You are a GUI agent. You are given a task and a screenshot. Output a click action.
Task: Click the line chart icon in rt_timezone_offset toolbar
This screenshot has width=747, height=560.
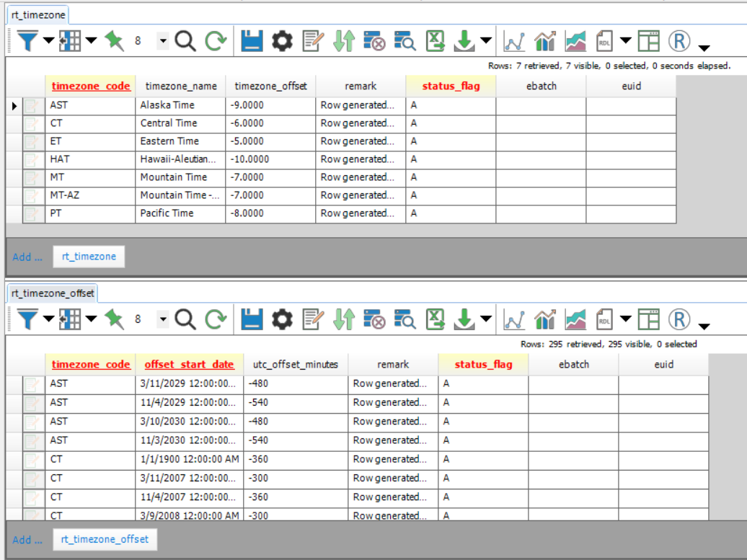(514, 319)
